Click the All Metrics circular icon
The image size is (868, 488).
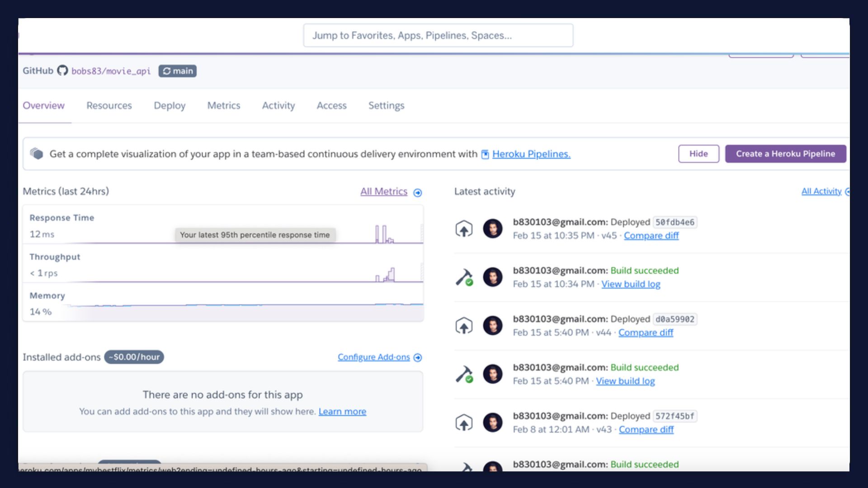pos(417,191)
